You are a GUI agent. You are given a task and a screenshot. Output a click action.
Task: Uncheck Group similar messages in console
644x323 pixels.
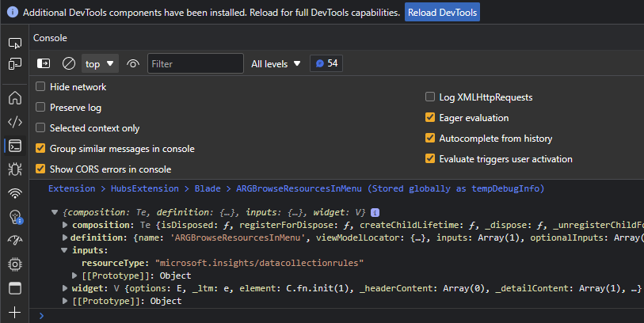point(40,148)
